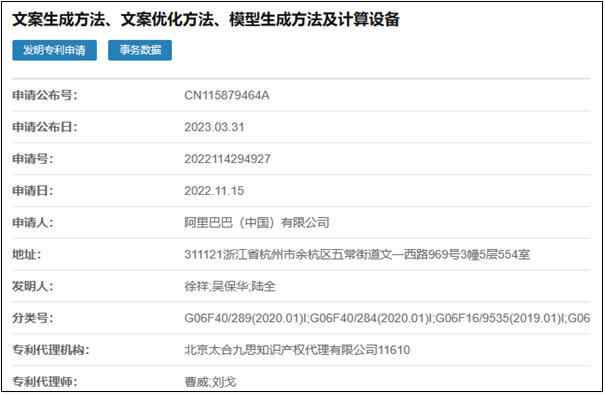605x394 pixels.
Task: Click the 申请公布日 label
Action: pyautogui.click(x=45, y=127)
